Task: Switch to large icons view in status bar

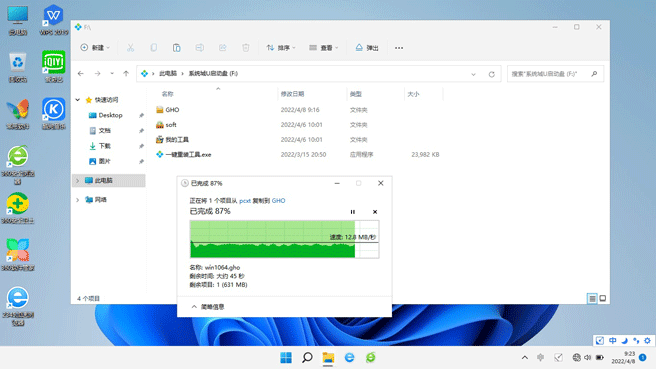Action: 603,298
